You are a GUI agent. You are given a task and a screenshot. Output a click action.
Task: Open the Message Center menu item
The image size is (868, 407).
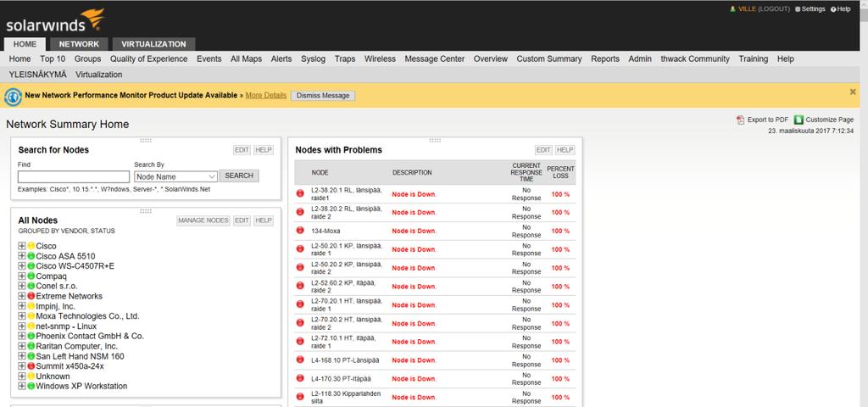(435, 59)
